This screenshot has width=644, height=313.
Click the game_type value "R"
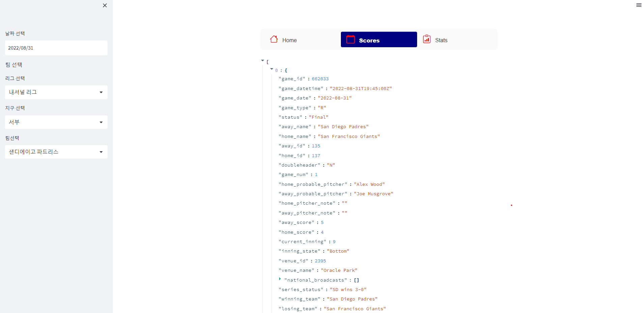pos(322,108)
